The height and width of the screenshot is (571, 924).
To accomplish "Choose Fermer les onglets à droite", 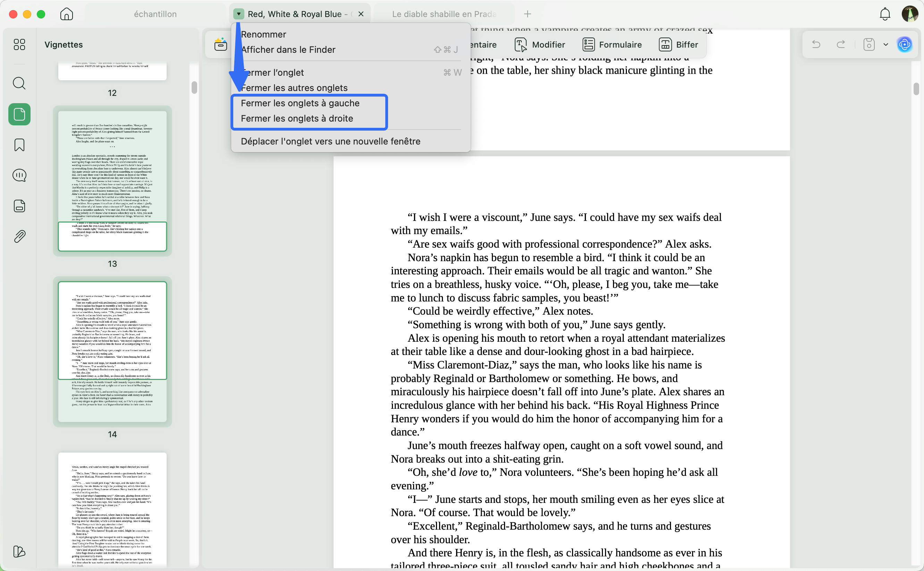I will coord(351,118).
